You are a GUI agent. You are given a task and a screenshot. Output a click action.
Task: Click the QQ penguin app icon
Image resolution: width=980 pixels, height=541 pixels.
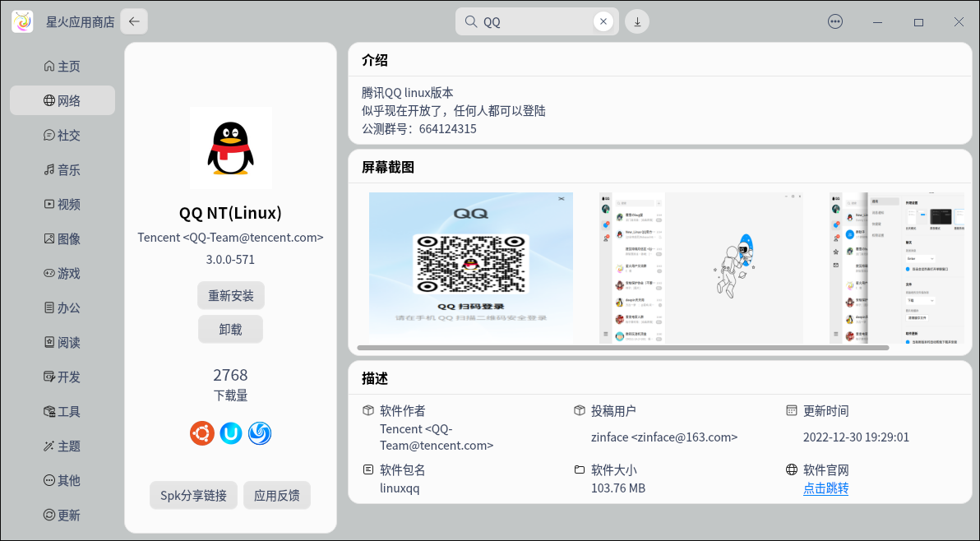click(x=231, y=148)
